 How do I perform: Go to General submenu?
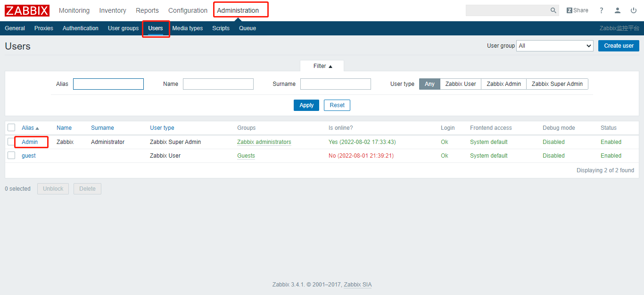point(15,28)
